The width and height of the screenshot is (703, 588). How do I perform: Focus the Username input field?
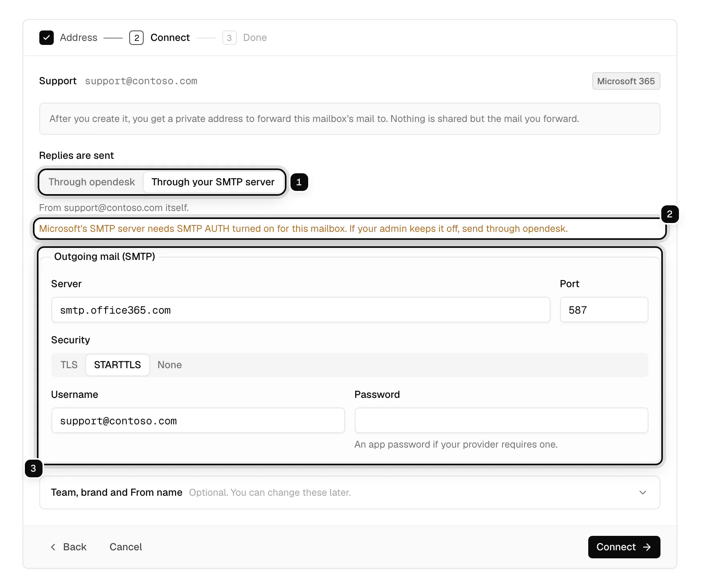(x=198, y=420)
